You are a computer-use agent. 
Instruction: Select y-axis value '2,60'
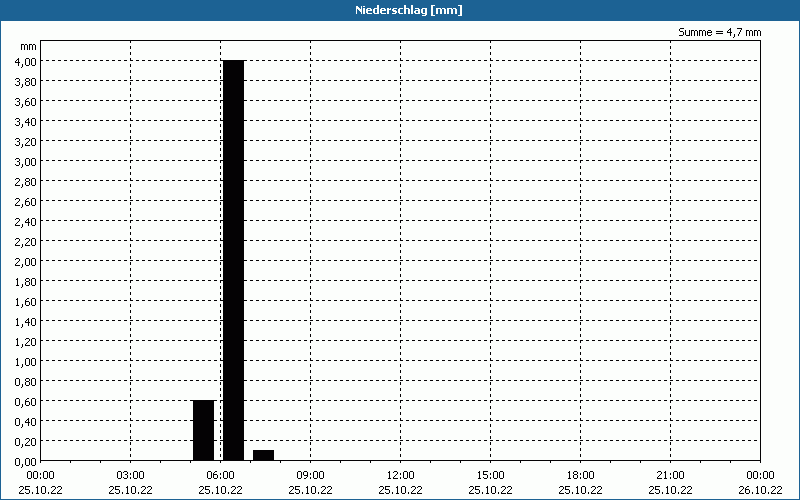click(x=25, y=202)
